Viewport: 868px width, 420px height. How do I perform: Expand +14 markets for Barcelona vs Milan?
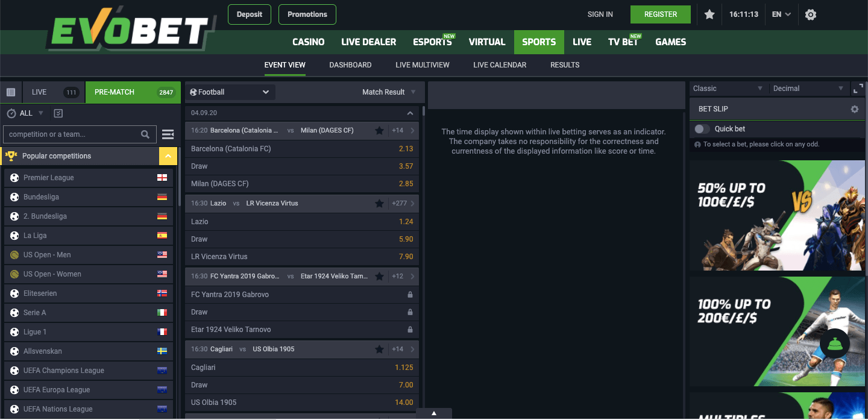point(403,130)
